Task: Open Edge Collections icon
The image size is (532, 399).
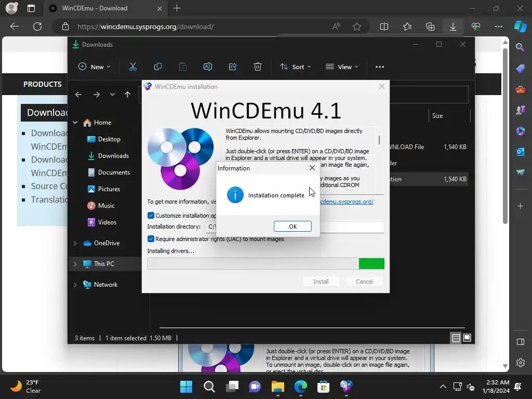Action: click(x=430, y=26)
